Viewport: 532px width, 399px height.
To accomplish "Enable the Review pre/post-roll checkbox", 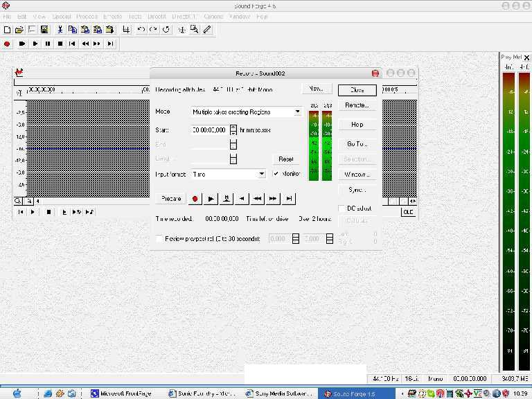I will 159,238.
